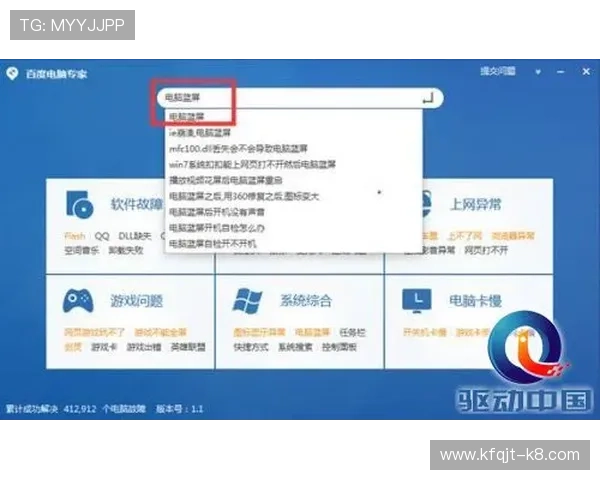
Task: Open the title-bar dropdown arrow menu
Action: point(538,72)
